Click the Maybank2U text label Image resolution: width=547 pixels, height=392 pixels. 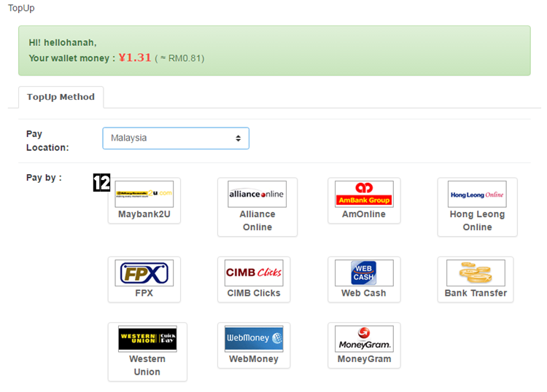pyautogui.click(x=144, y=214)
